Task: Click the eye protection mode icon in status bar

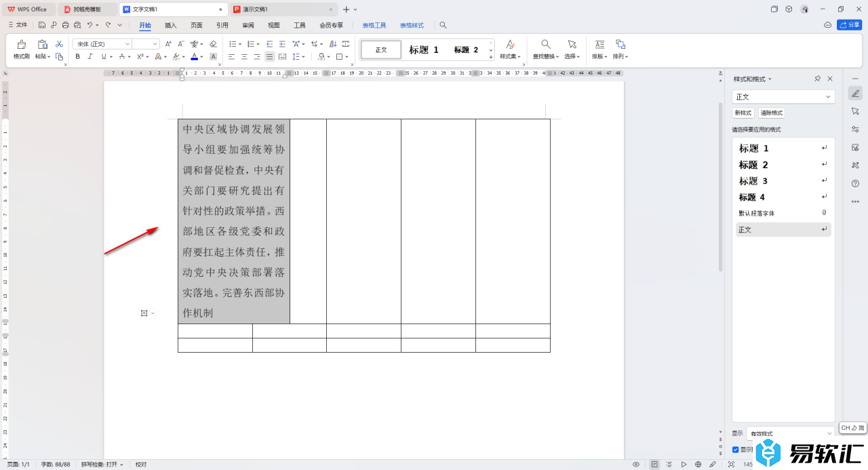Action: pos(636,465)
